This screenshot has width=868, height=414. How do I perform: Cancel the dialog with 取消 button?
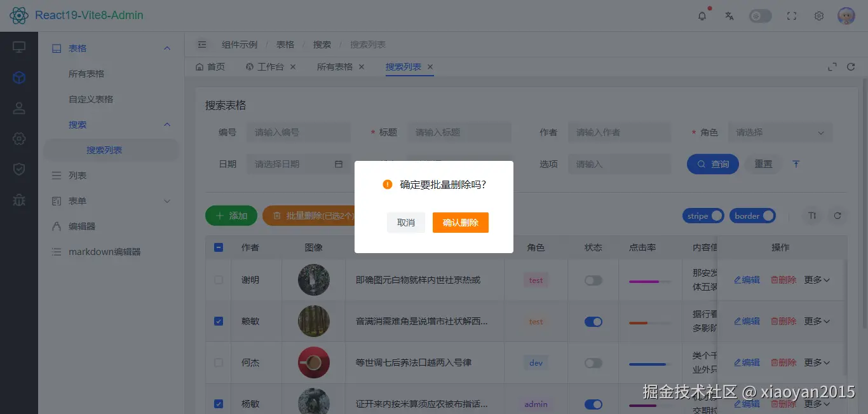pos(406,223)
